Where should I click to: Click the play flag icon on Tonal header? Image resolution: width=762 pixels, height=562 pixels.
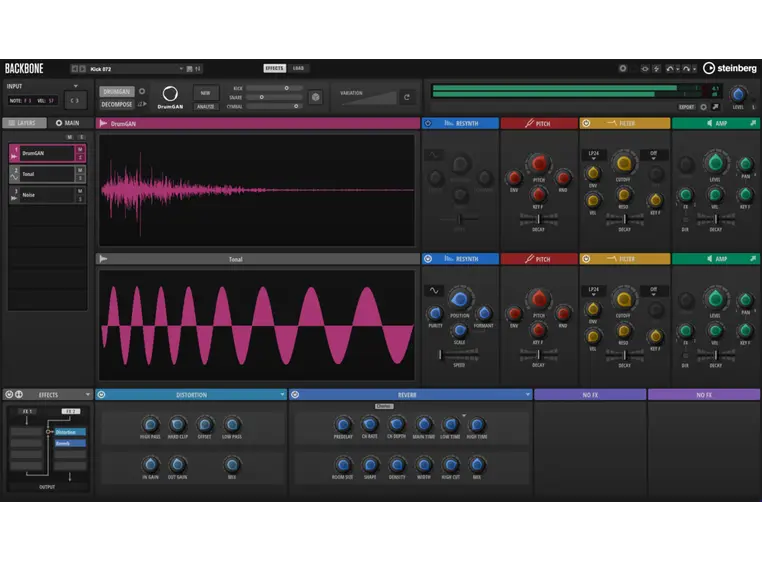click(104, 259)
